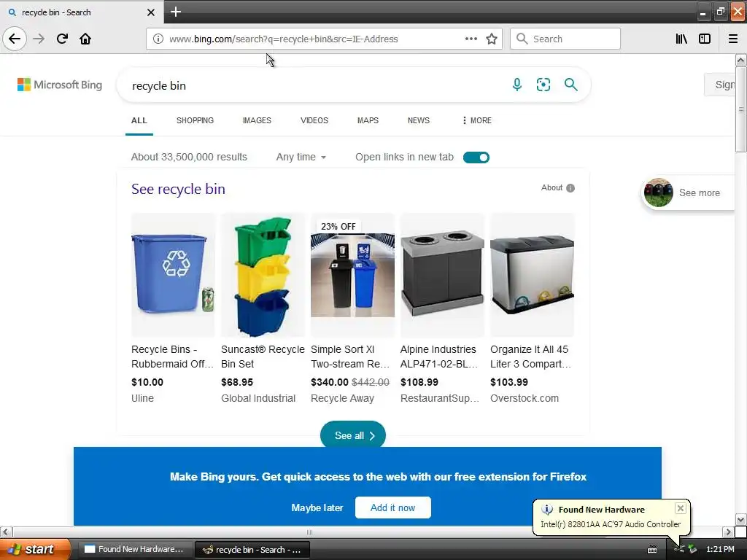This screenshot has width=747, height=560.
Task: Open Recycle Bins - Rubbermaid product title
Action: point(172,357)
